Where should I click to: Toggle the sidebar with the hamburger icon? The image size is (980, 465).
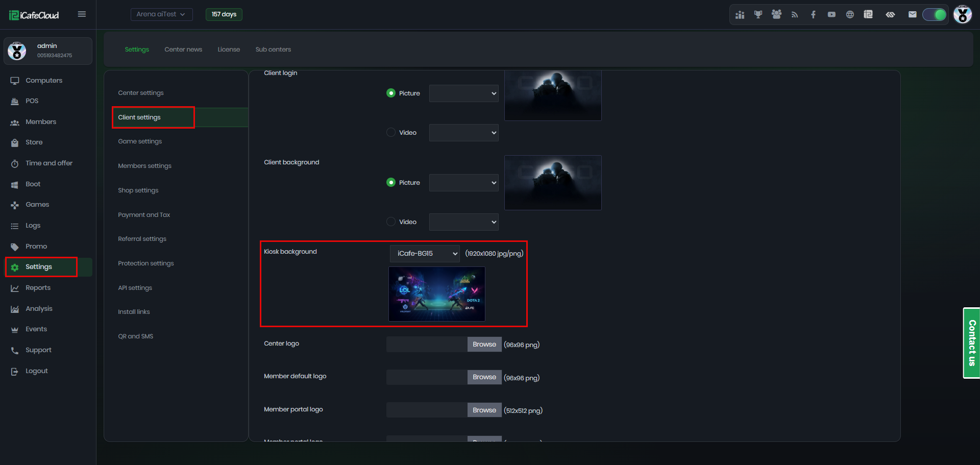coord(82,14)
